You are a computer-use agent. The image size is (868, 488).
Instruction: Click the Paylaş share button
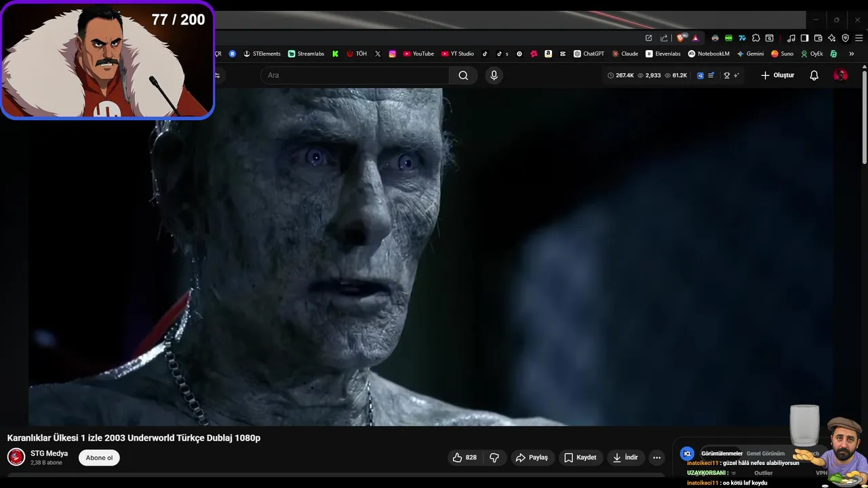pyautogui.click(x=532, y=457)
